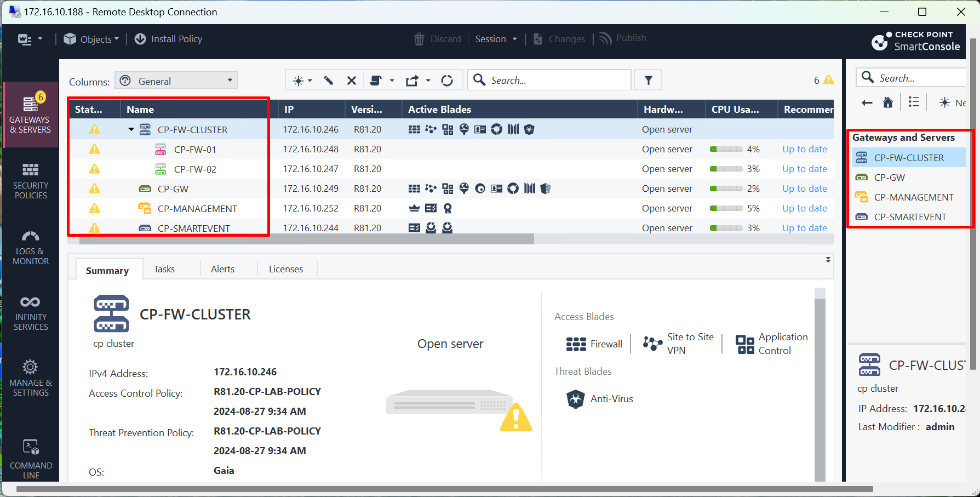This screenshot has height=497, width=980.
Task: Collapse the CP-FW-CLUSTER tree entry
Action: [x=130, y=129]
